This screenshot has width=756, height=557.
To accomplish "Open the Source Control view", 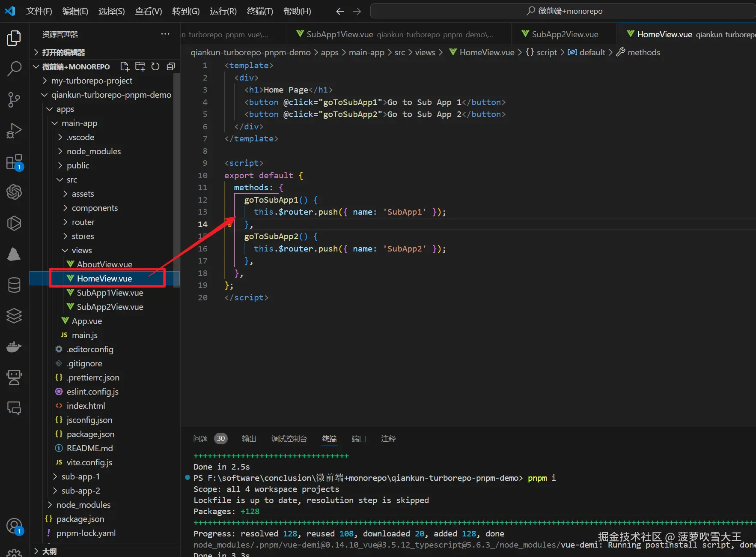I will point(14,100).
